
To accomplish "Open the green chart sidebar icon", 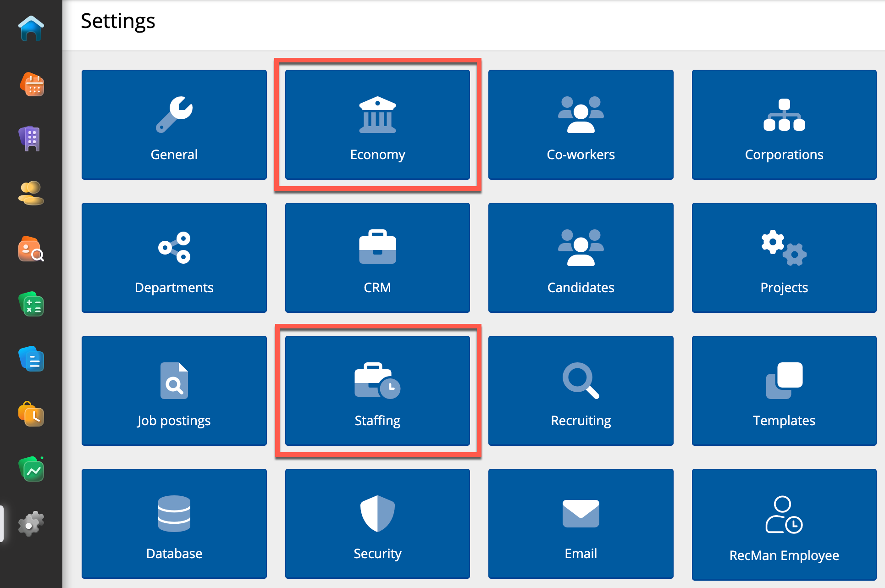I will coord(31,469).
